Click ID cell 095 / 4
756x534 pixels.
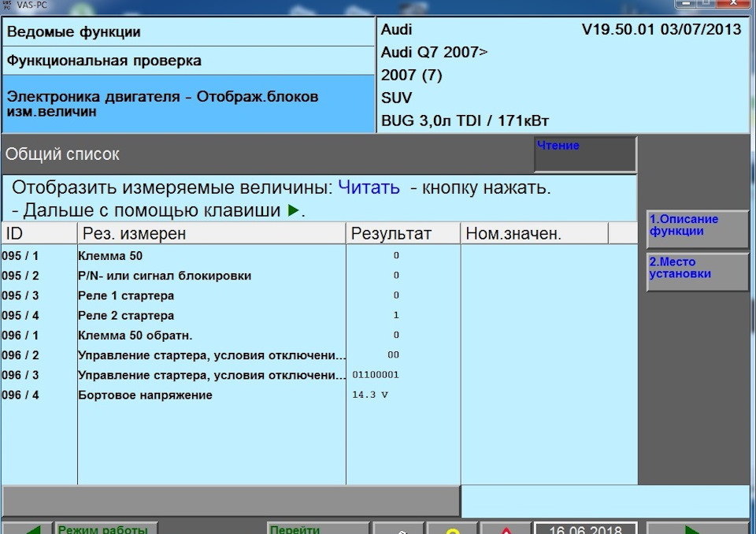click(20, 316)
